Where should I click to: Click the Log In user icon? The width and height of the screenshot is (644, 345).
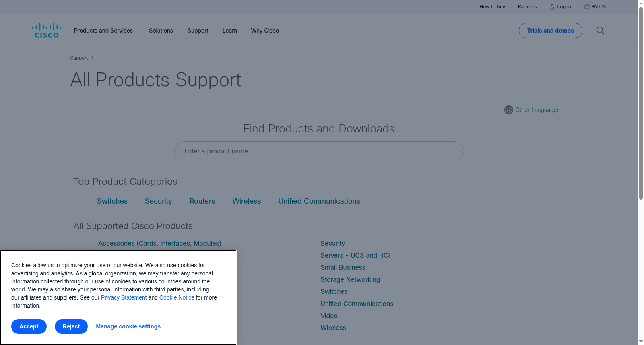pos(552,7)
